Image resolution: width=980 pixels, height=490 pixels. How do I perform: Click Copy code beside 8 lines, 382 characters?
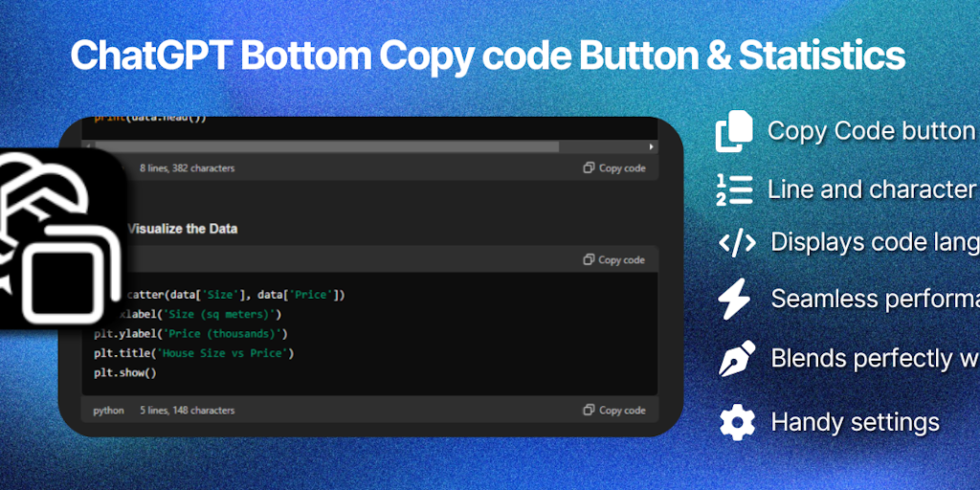[x=614, y=168]
